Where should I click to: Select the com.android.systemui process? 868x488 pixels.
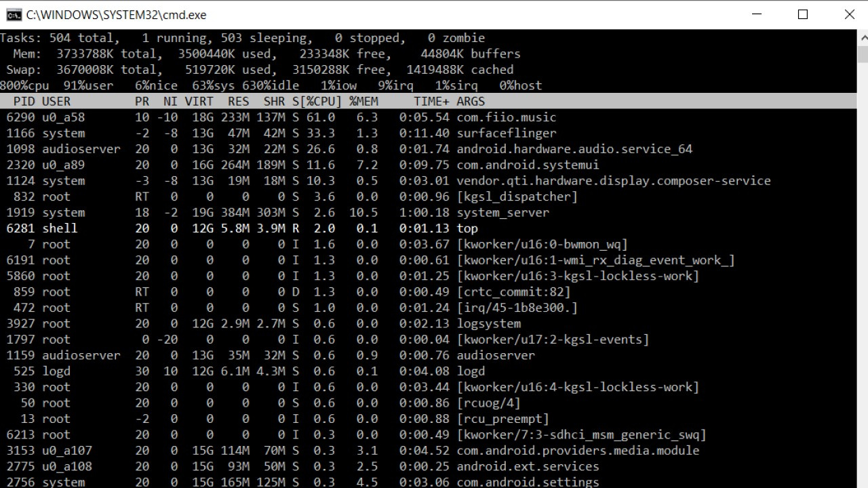coord(528,165)
